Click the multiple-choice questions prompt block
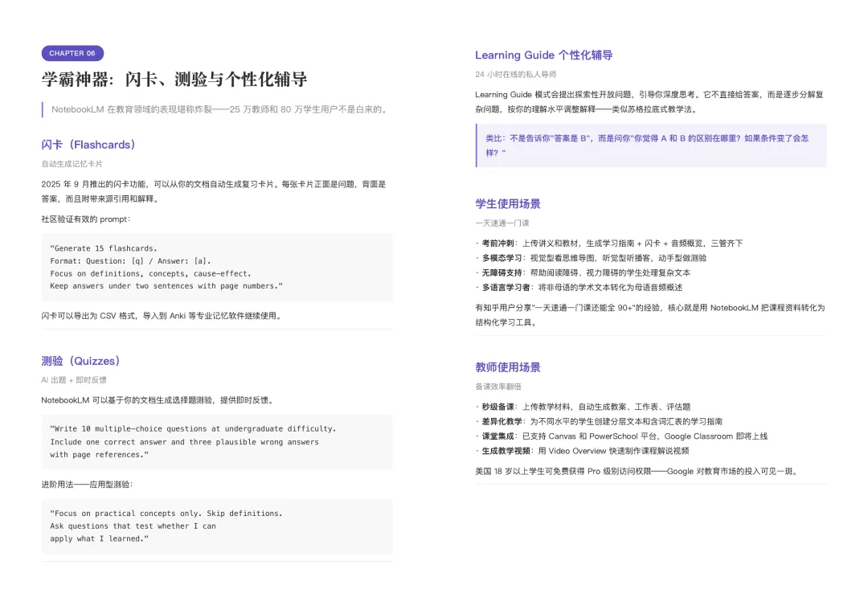Screen dimensions: 868x614 point(215,441)
